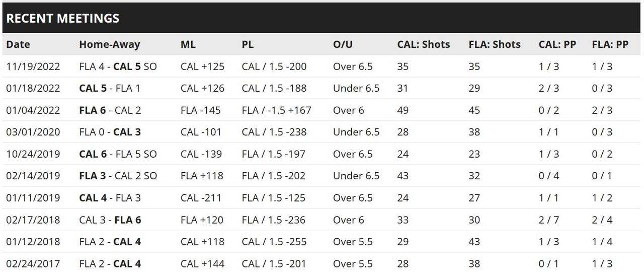
Task: Select the 03/01/2020 date cell
Action: click(33, 132)
